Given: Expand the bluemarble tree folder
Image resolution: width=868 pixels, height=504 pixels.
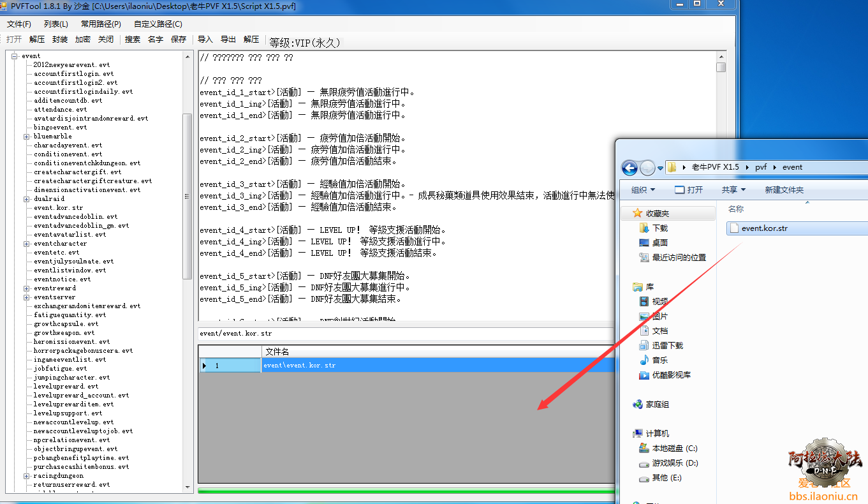Looking at the screenshot, I should 27,137.
